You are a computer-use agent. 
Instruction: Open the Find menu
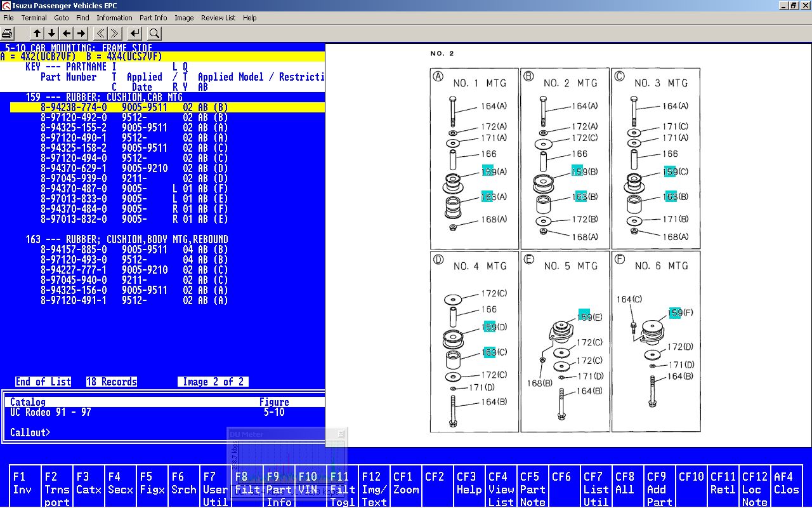pos(82,18)
